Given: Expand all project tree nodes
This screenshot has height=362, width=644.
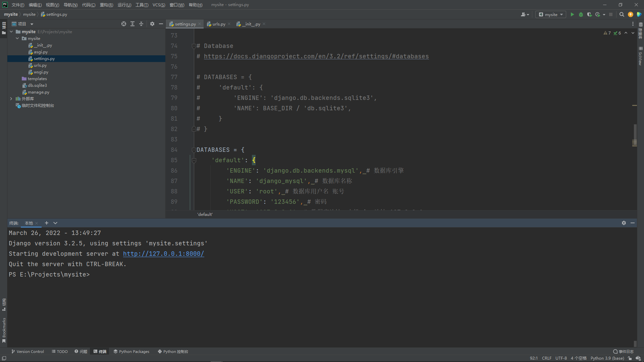Looking at the screenshot, I should pyautogui.click(x=132, y=24).
